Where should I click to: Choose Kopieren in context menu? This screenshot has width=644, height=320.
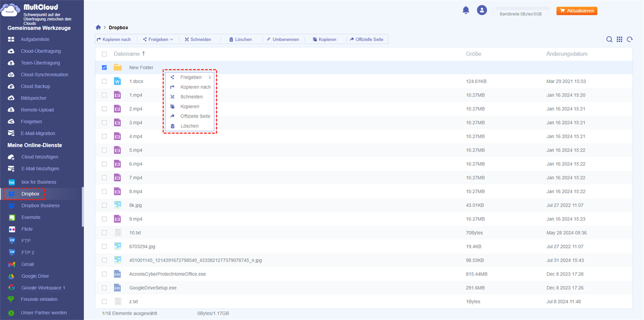(190, 106)
